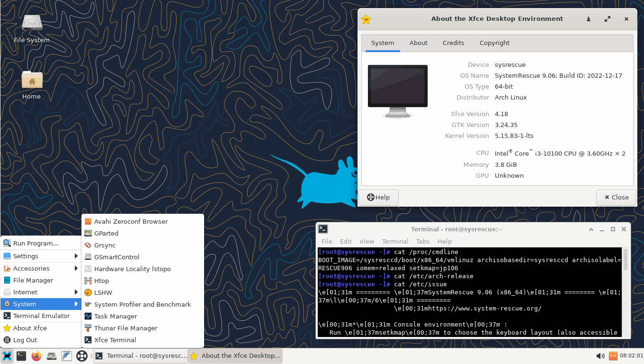The image size is (644, 364).
Task: Click the Terminal taskbar window button
Action: (x=140, y=355)
